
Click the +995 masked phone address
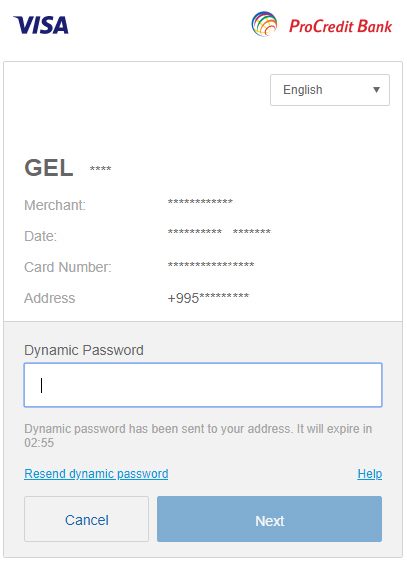[208, 298]
